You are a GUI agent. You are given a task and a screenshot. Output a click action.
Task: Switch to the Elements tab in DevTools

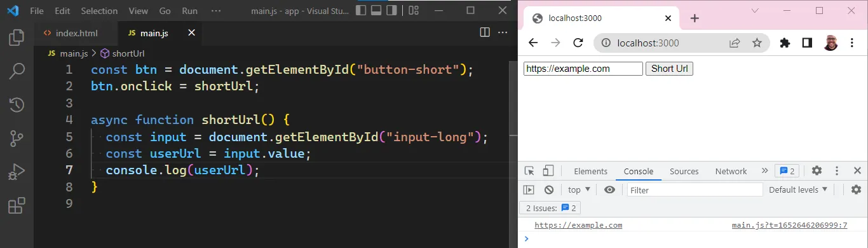(x=591, y=171)
